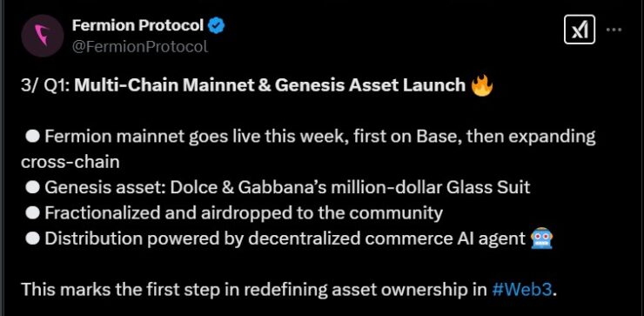Click the bold Multi-Chain Mainnet heading text
The height and width of the screenshot is (316, 644).
pyautogui.click(x=270, y=85)
